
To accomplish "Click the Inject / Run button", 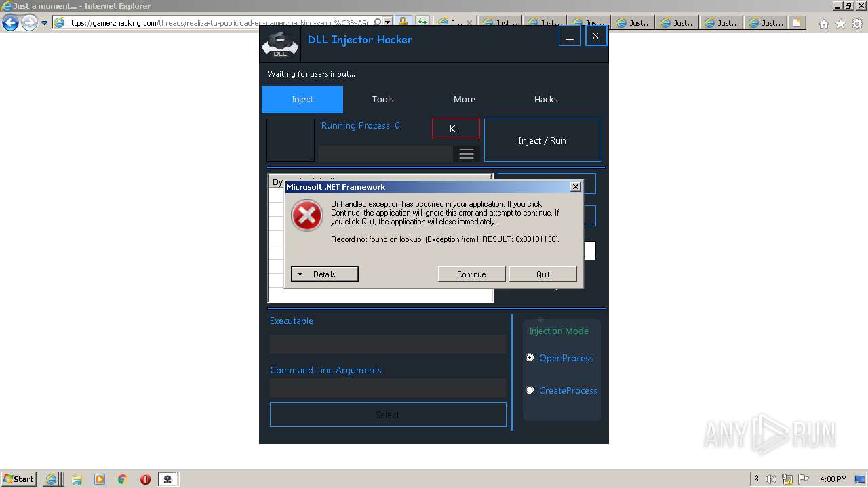I will point(542,140).
